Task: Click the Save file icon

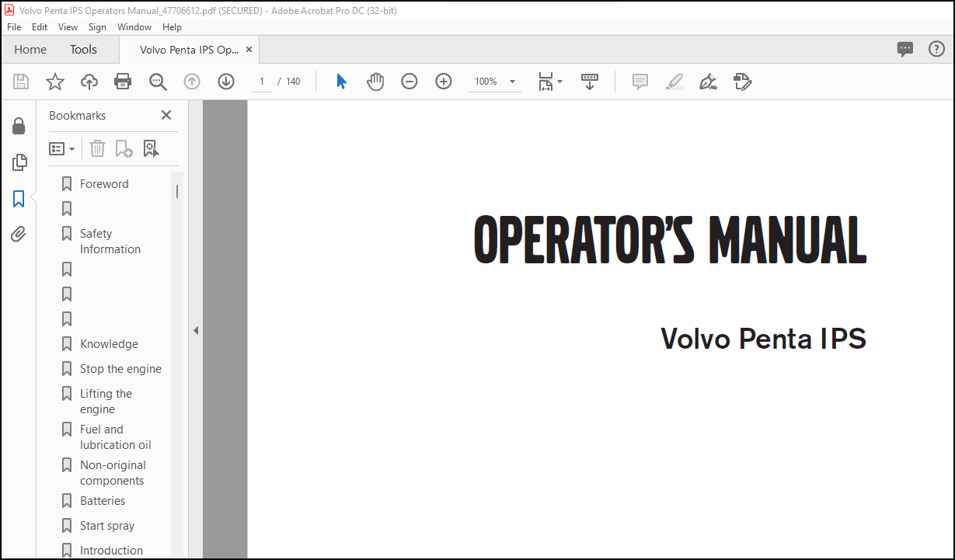Action: (x=21, y=82)
